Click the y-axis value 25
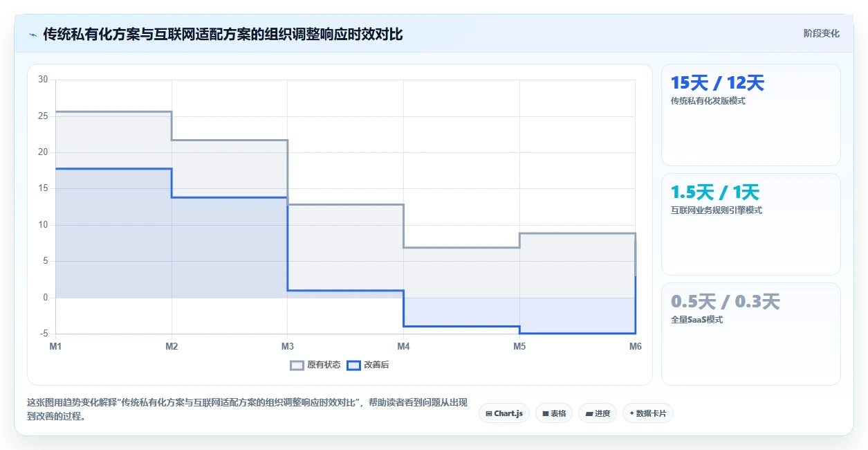Image resolution: width=868 pixels, height=450 pixels. tap(43, 116)
